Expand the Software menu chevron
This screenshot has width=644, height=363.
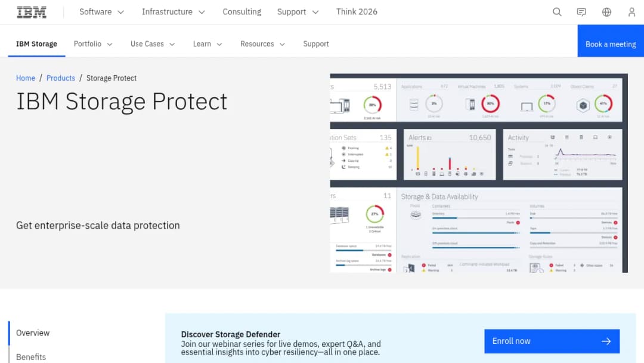[x=120, y=13]
